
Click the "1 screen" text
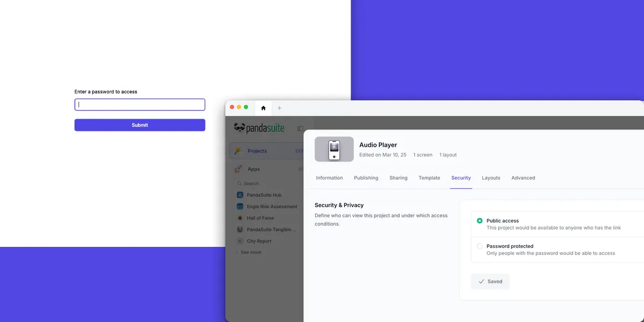pos(423,155)
